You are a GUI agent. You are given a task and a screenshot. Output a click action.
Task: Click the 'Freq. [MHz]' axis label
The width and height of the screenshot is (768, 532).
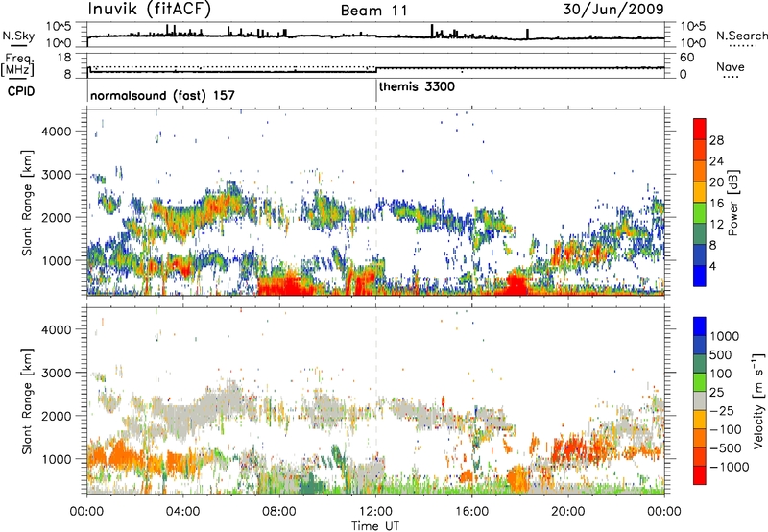[18, 65]
